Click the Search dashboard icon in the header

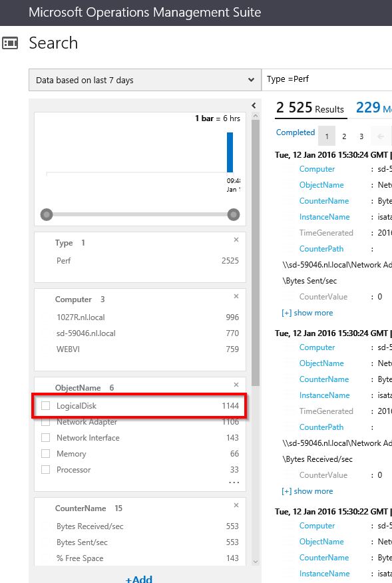pyautogui.click(x=11, y=43)
